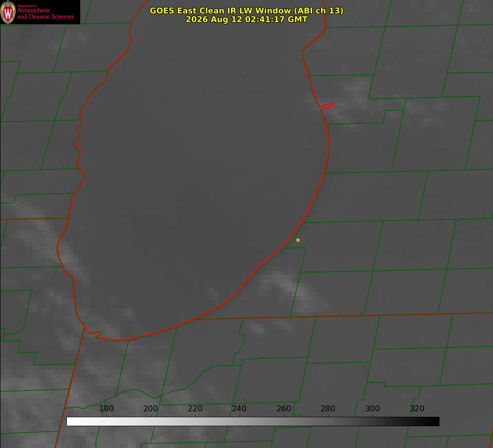Open the Atmospheric and Oceanic Sciences text
The image size is (493, 448).
46,14
